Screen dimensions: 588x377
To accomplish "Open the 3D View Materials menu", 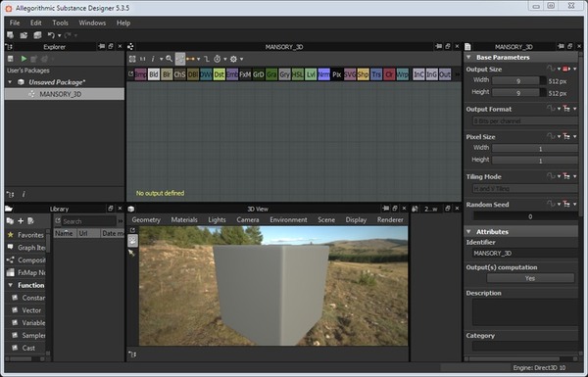I will (184, 219).
